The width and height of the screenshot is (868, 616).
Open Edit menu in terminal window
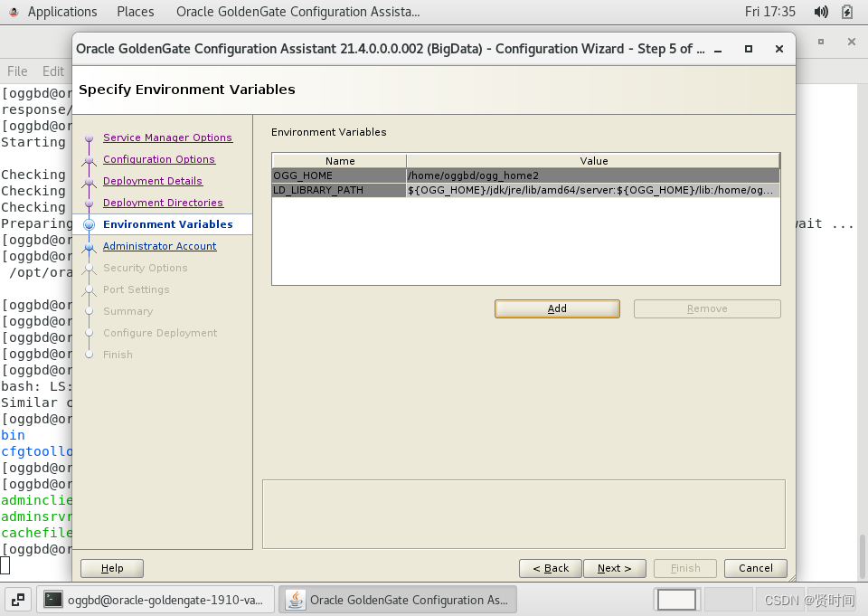53,71
